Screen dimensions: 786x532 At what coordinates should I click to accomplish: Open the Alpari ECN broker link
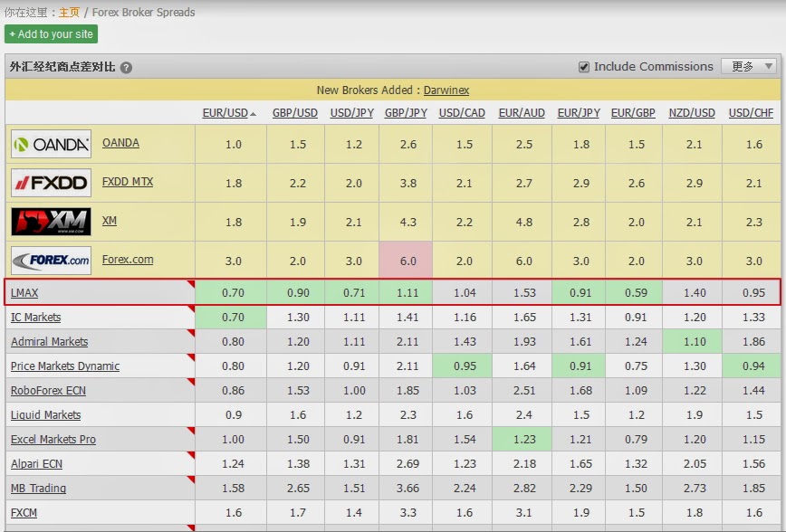point(36,464)
